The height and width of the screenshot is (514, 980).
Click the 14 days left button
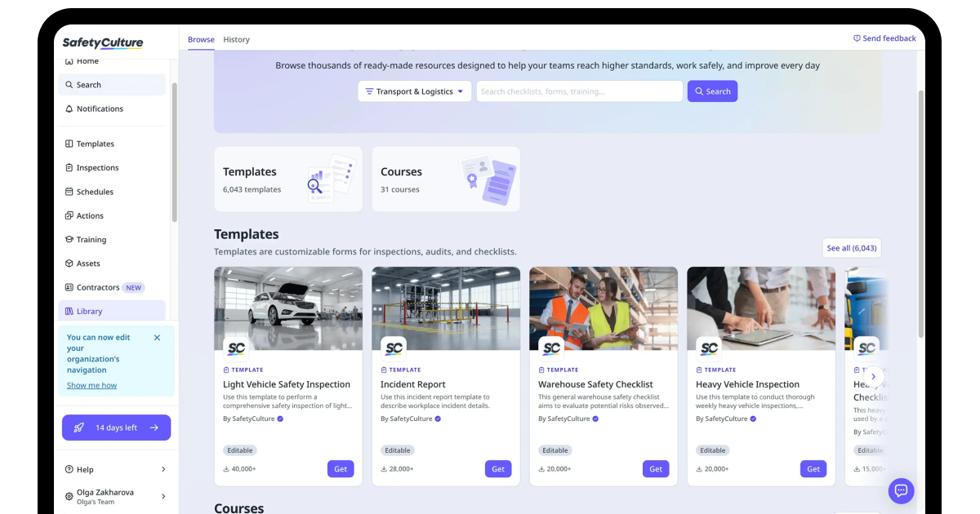[116, 428]
